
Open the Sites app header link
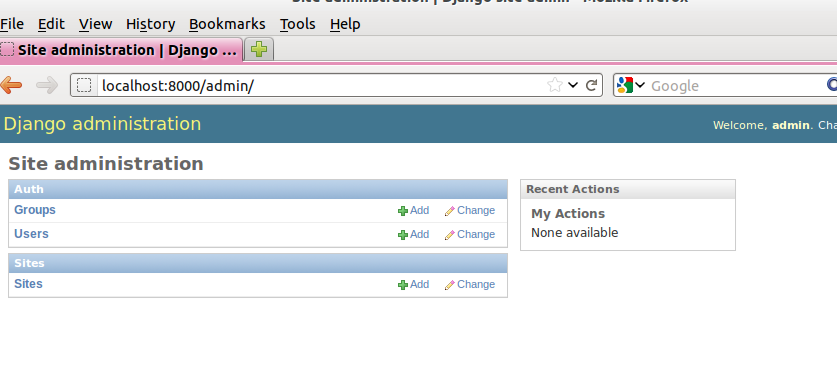pyautogui.click(x=29, y=264)
